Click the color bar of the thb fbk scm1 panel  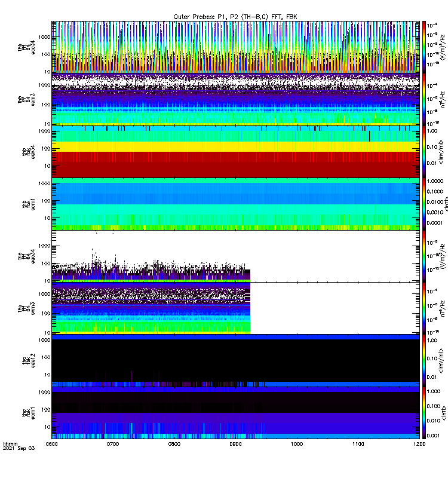tap(424, 204)
